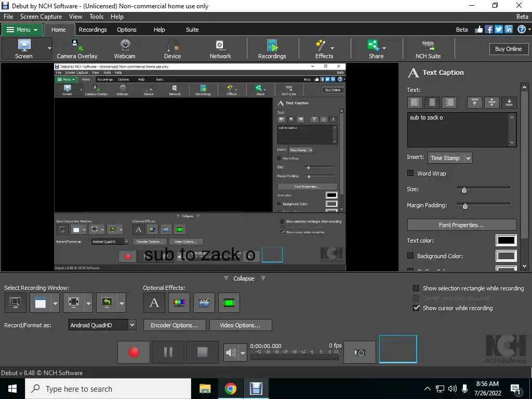Viewport: 532px width, 399px height.
Task: Expand the Screen source dropdown arrow
Action: 49,48
